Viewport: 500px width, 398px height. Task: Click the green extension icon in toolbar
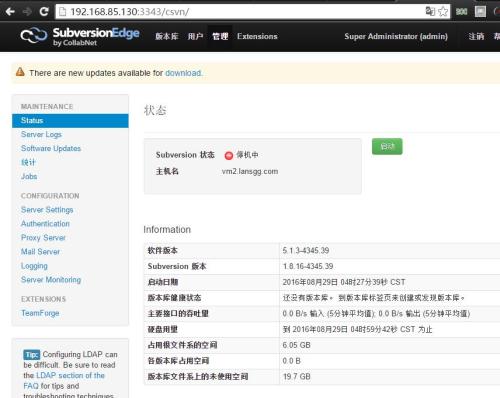point(462,12)
